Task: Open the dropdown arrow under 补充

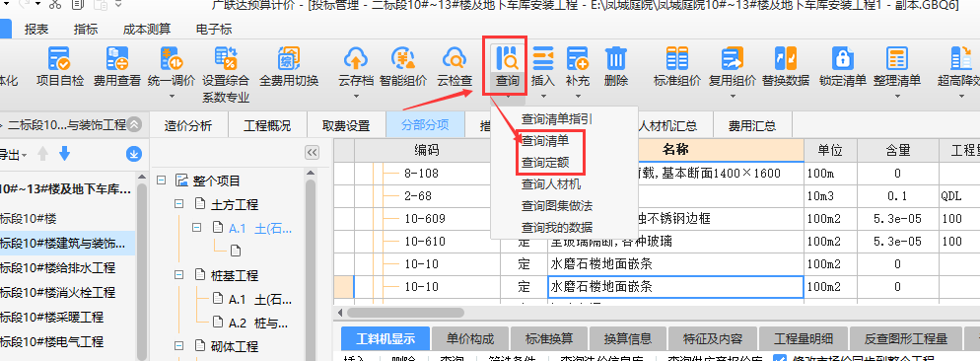Action: pyautogui.click(x=578, y=97)
